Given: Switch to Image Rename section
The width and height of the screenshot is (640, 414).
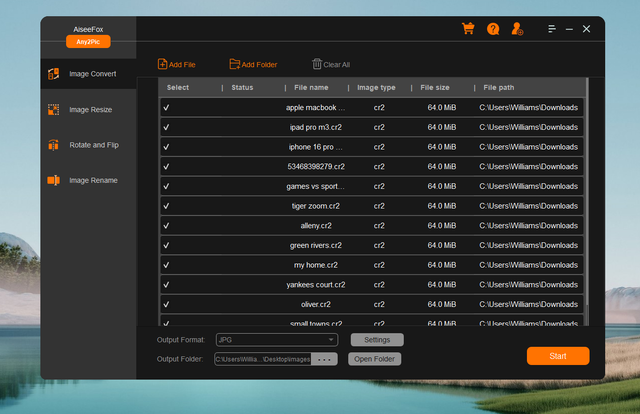Looking at the screenshot, I should 93,180.
